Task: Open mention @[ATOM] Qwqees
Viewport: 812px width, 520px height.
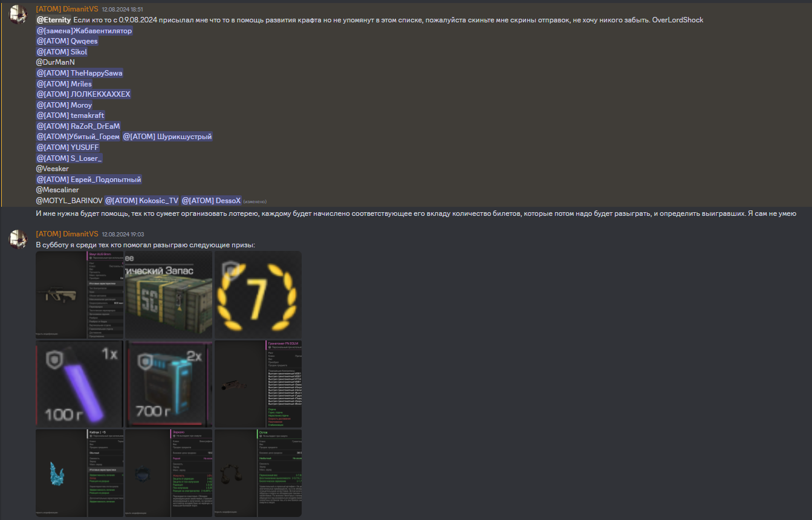Action: click(67, 41)
